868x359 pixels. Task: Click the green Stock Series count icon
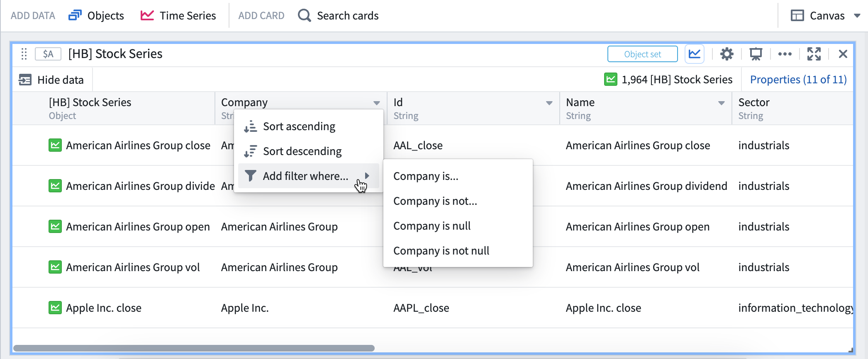click(x=610, y=79)
